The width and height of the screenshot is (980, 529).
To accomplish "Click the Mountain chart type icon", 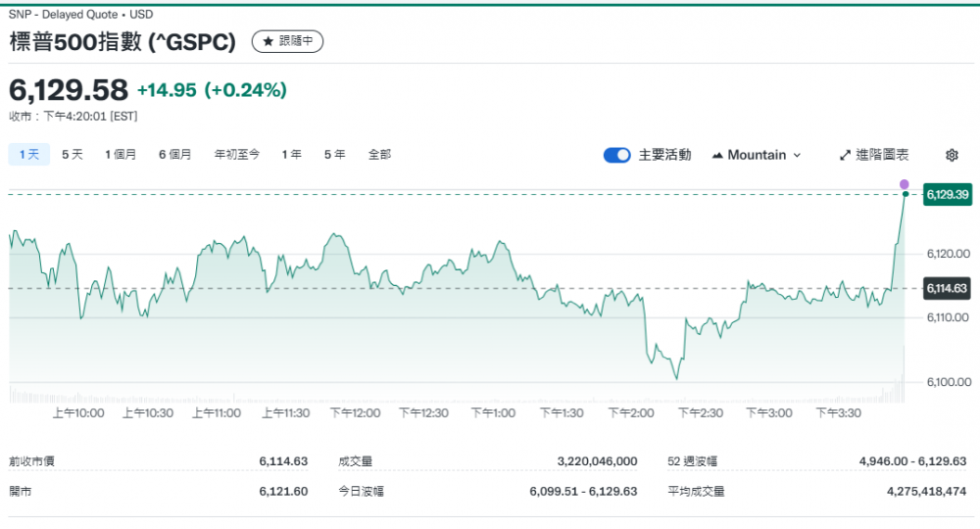I will (x=717, y=155).
